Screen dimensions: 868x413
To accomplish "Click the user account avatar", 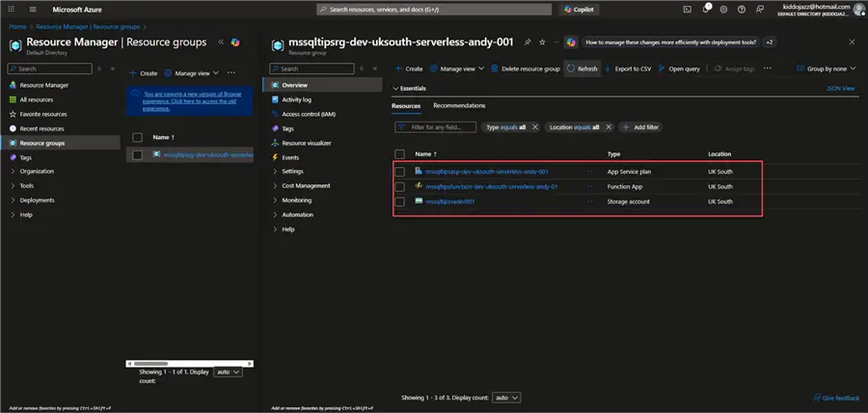I will click(x=859, y=10).
